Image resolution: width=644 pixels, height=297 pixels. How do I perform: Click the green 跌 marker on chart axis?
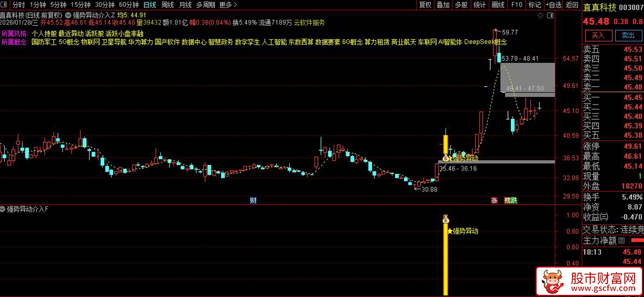click(514, 201)
